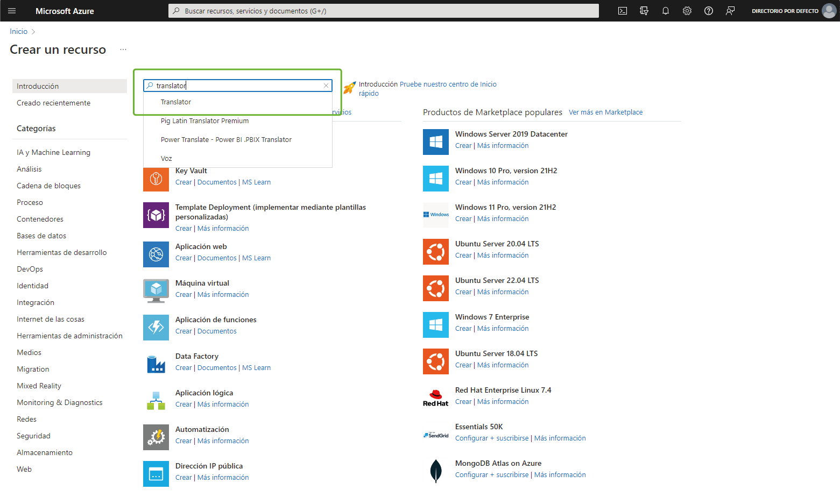
Task: Click the Windows Server 2019 Datacenter icon
Action: pyautogui.click(x=436, y=142)
